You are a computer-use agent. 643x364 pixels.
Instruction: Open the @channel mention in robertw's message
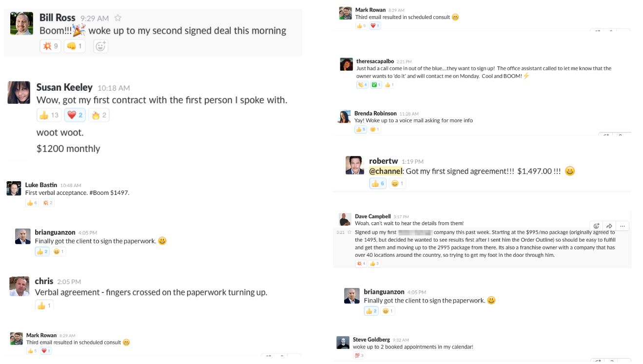tap(387, 171)
